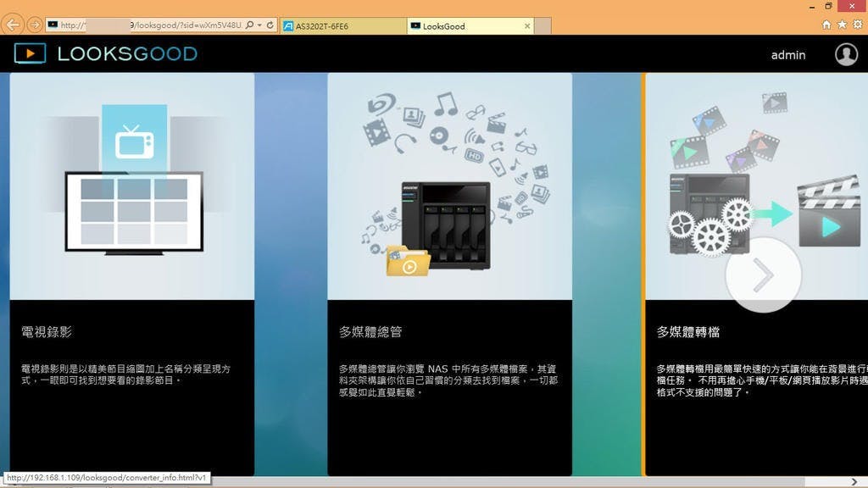
Task: Go back with browser back arrow
Action: click(13, 25)
